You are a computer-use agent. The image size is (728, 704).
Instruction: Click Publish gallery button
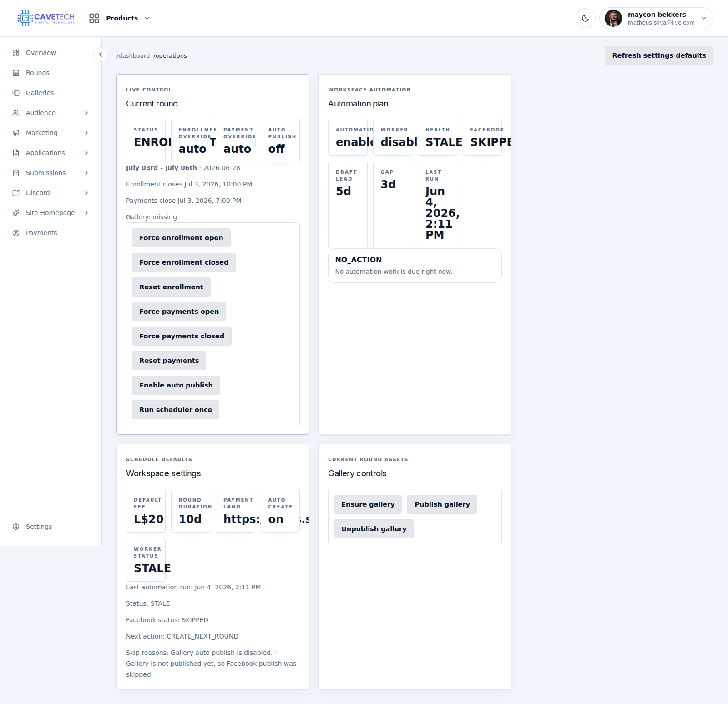click(442, 504)
